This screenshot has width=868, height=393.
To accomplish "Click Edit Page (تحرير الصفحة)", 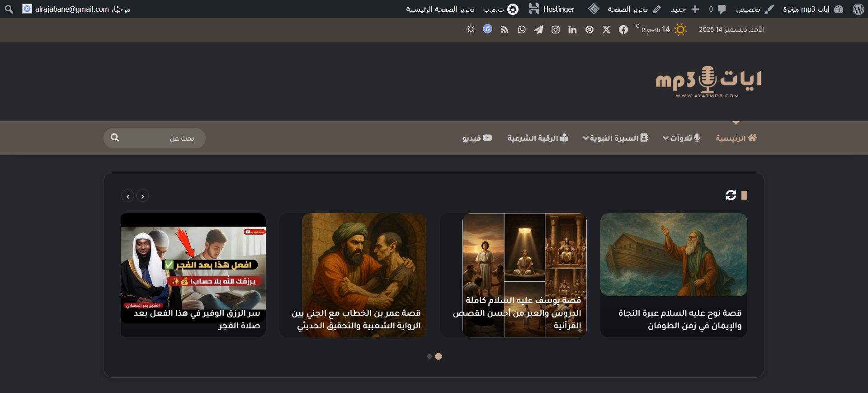I will pyautogui.click(x=634, y=9).
